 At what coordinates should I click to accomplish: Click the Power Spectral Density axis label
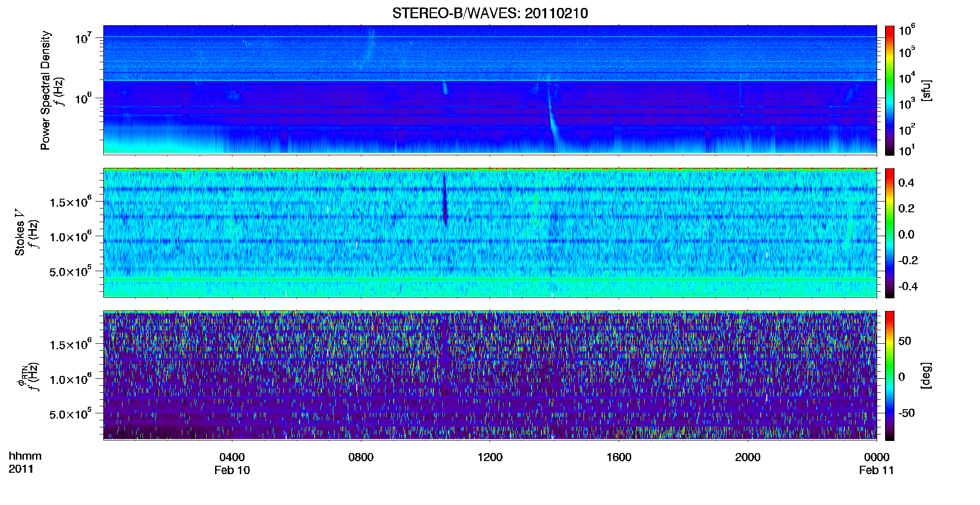[45, 90]
